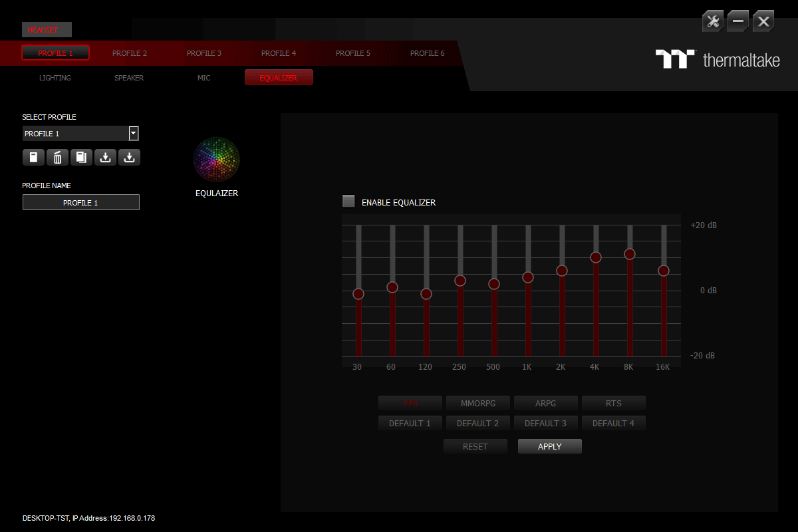The image size is (798, 532).
Task: Select Profile 3 in the top bar
Action: pos(203,53)
